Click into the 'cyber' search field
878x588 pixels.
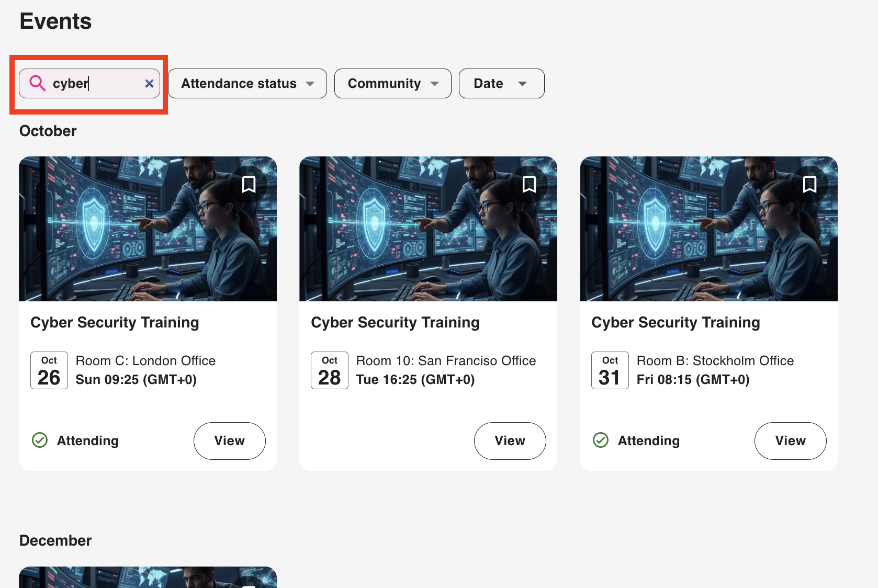94,83
